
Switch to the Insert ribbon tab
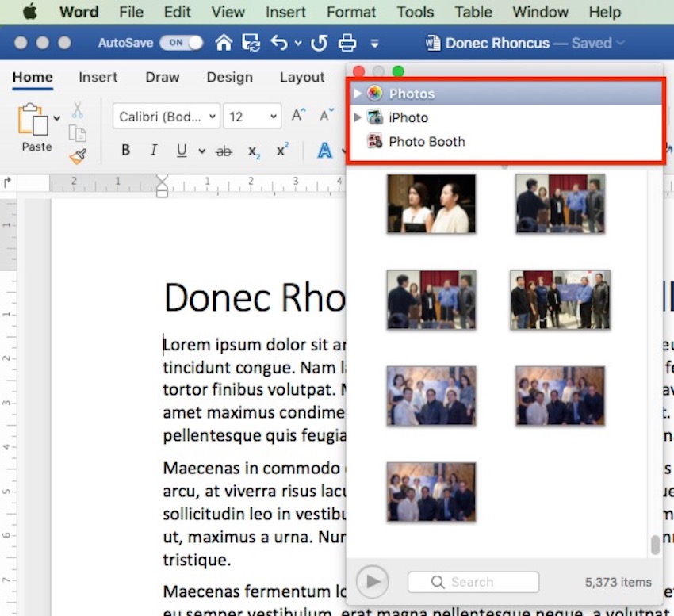[x=98, y=77]
